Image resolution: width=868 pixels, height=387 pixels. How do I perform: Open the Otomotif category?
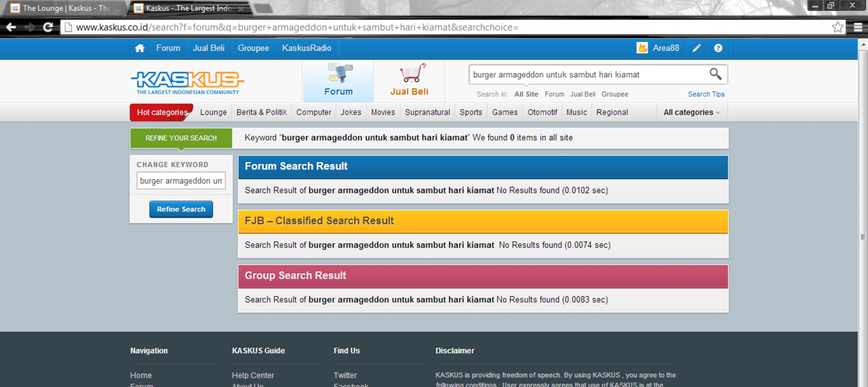point(542,113)
